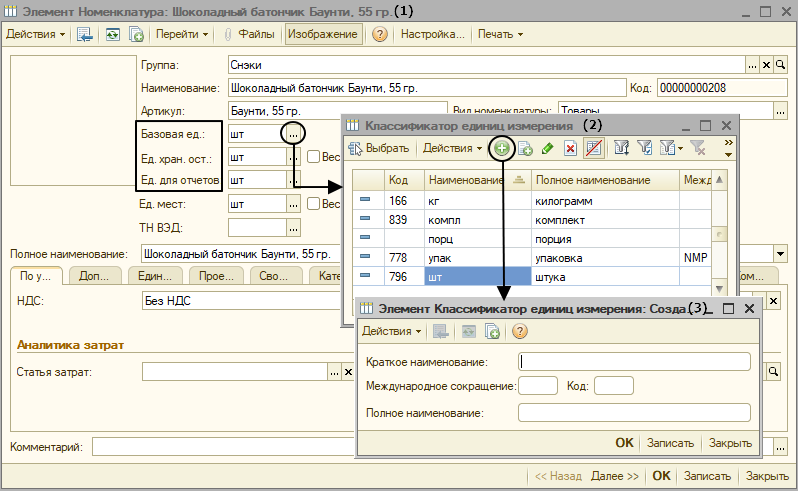Click into Краткое наименование input field
The height and width of the screenshot is (491, 798).
point(634,362)
